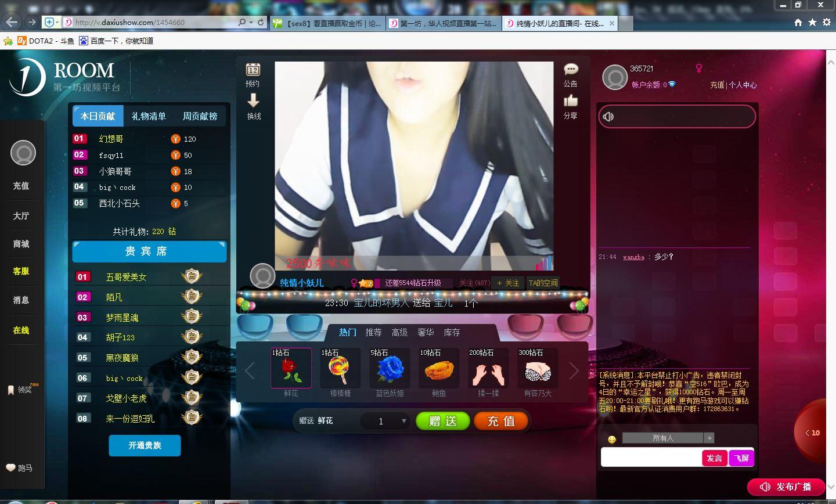Screen dimensions: 836x504
Task: Show next gifts with right arrow
Action: click(x=574, y=370)
